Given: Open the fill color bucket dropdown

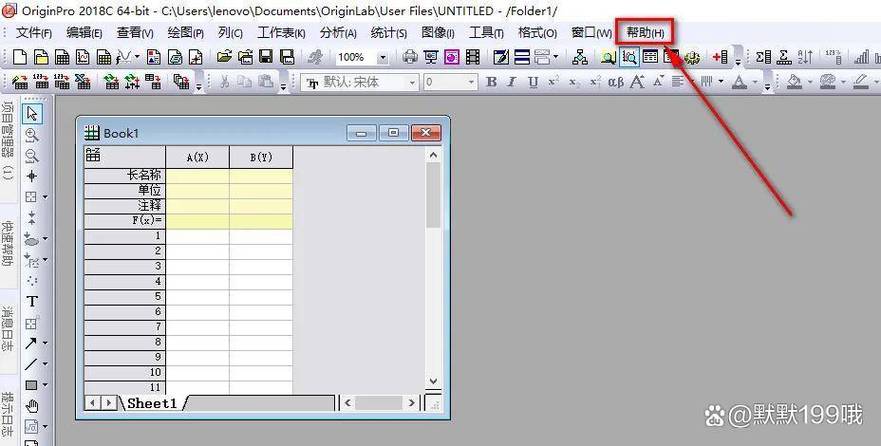Looking at the screenshot, I should point(810,83).
